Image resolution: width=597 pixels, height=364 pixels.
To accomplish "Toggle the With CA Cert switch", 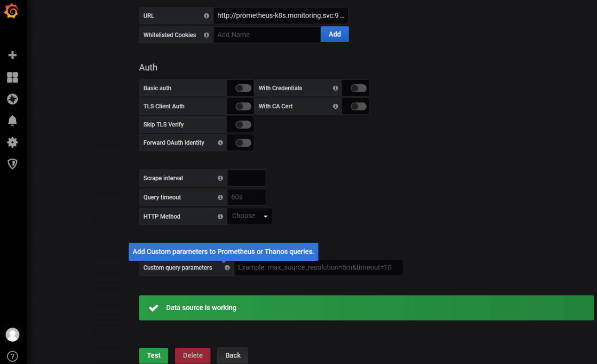I will tap(358, 106).
